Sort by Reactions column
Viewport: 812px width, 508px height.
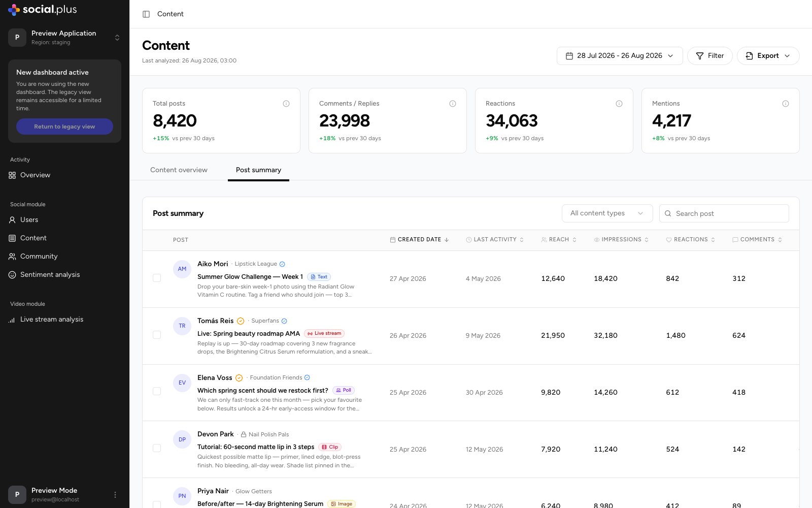tap(690, 240)
